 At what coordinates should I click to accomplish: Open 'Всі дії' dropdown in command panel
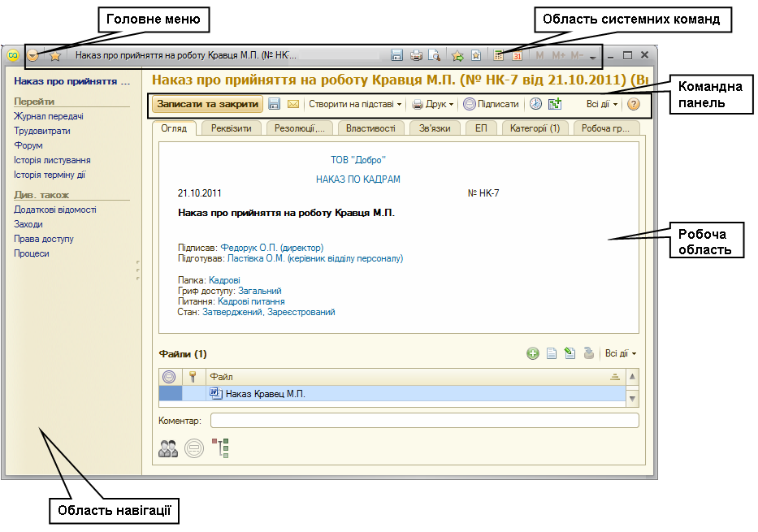coord(602,104)
